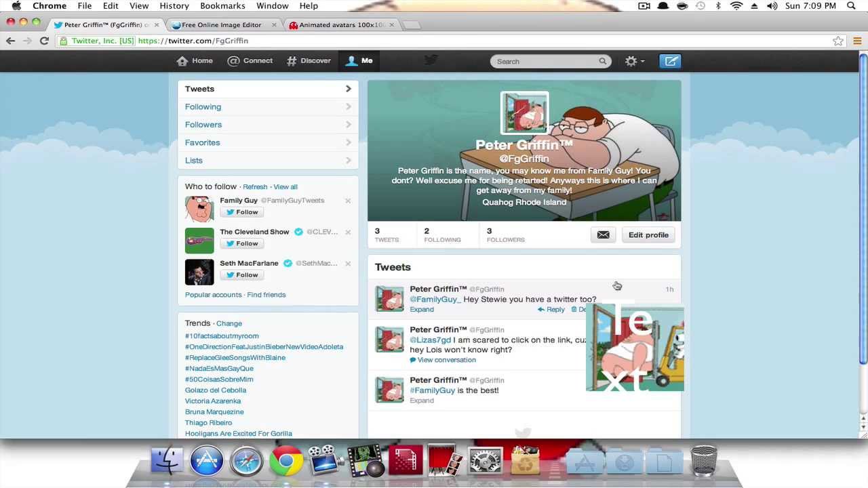This screenshot has width=868, height=488.
Task: Dismiss the Seth MacFarlane suggestion
Action: click(348, 264)
